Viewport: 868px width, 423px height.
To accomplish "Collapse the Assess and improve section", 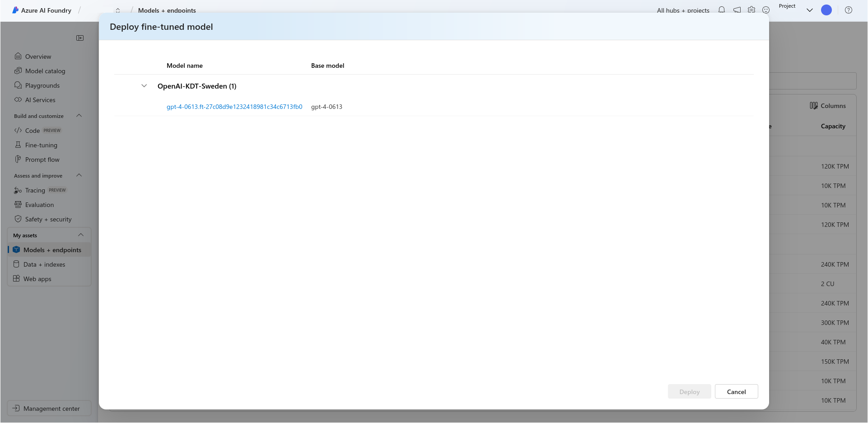I will pos(79,175).
